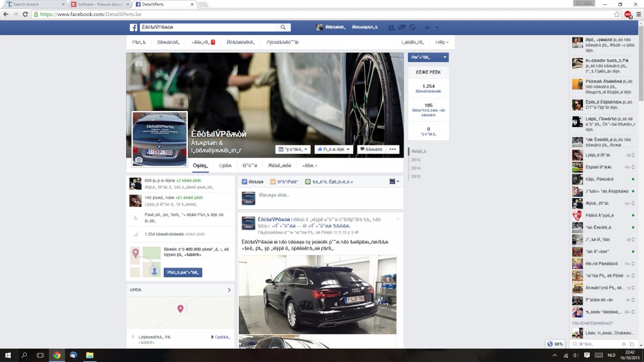Open the DetailXPerts profile picture
The image size is (644, 362).
click(160, 139)
